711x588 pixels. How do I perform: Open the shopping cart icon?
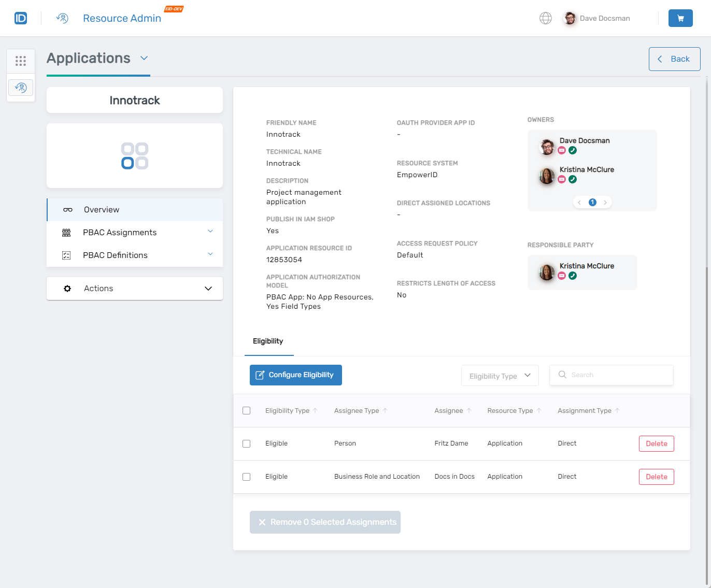click(680, 18)
